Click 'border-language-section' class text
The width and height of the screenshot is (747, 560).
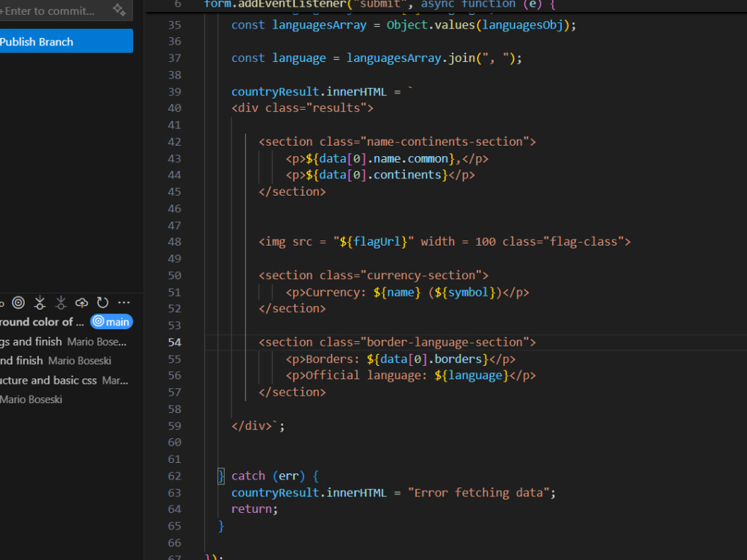pyautogui.click(x=445, y=343)
